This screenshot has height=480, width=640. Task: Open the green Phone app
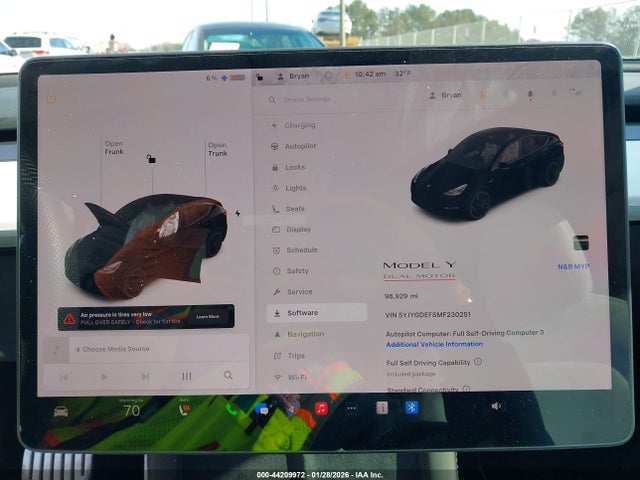231,409
